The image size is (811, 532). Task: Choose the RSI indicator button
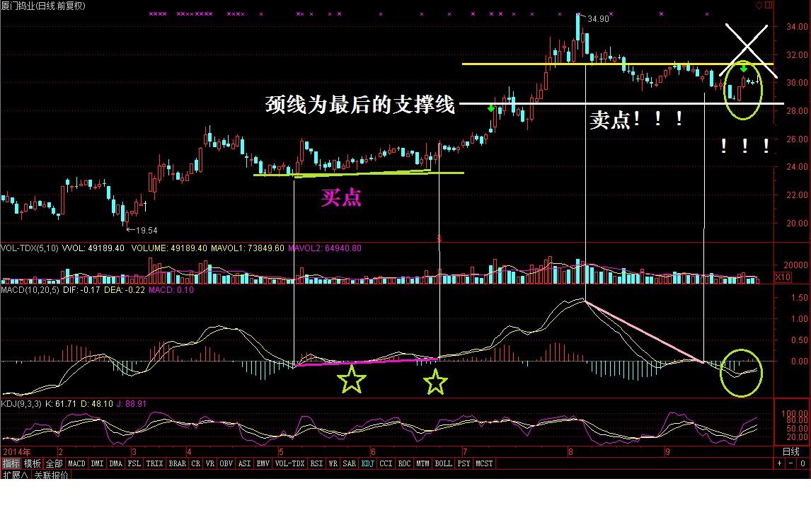(x=316, y=464)
